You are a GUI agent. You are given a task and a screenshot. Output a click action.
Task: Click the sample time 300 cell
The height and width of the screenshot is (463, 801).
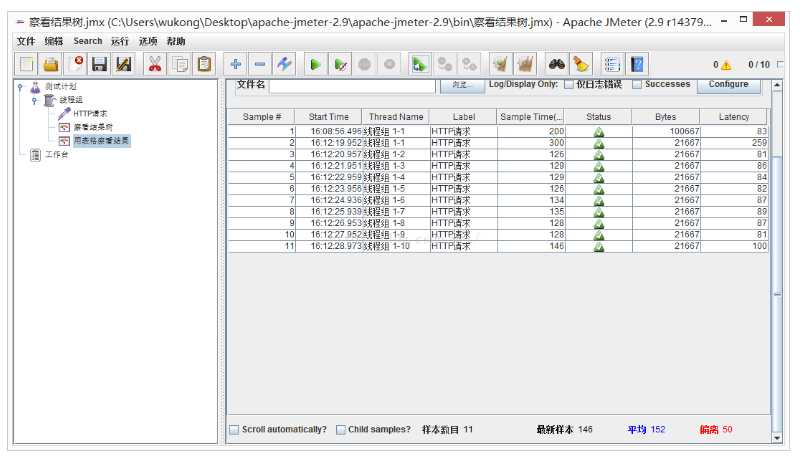(x=531, y=143)
